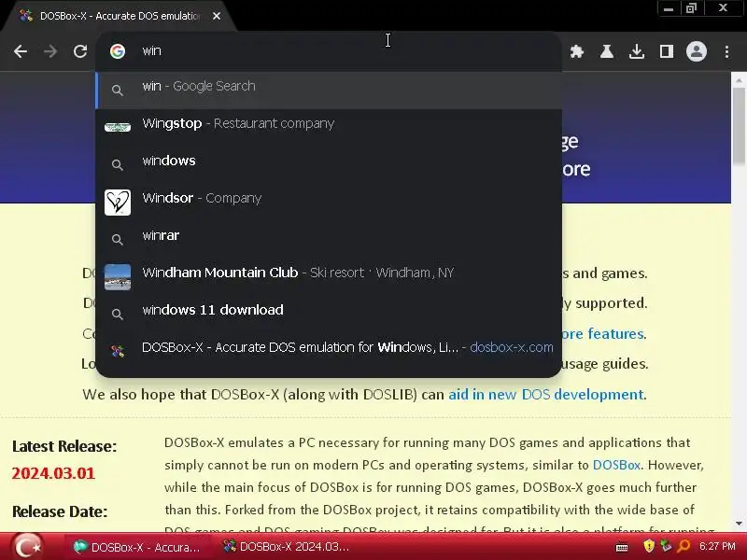Open the Extensions puzzle icon
This screenshot has width=747, height=560.
[x=577, y=51]
